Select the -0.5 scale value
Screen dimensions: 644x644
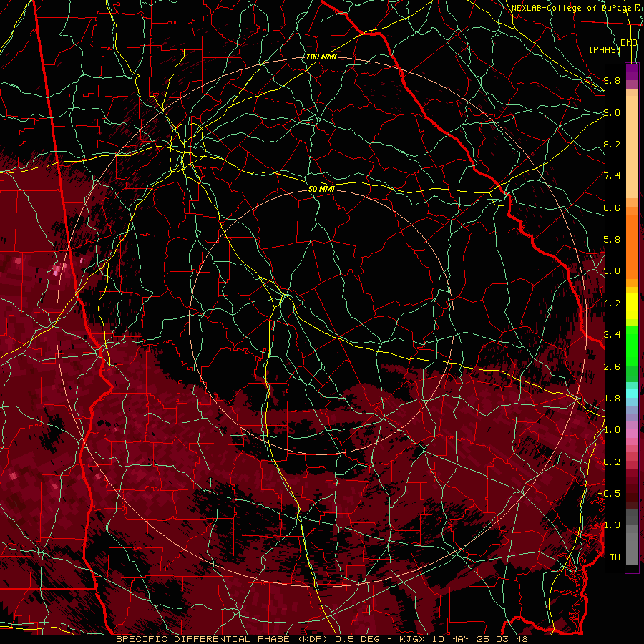[609, 494]
